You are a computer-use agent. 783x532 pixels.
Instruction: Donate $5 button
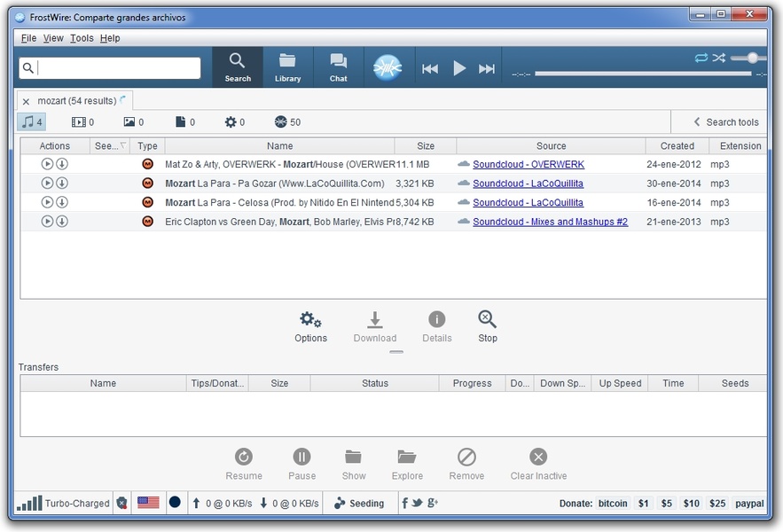click(x=667, y=503)
